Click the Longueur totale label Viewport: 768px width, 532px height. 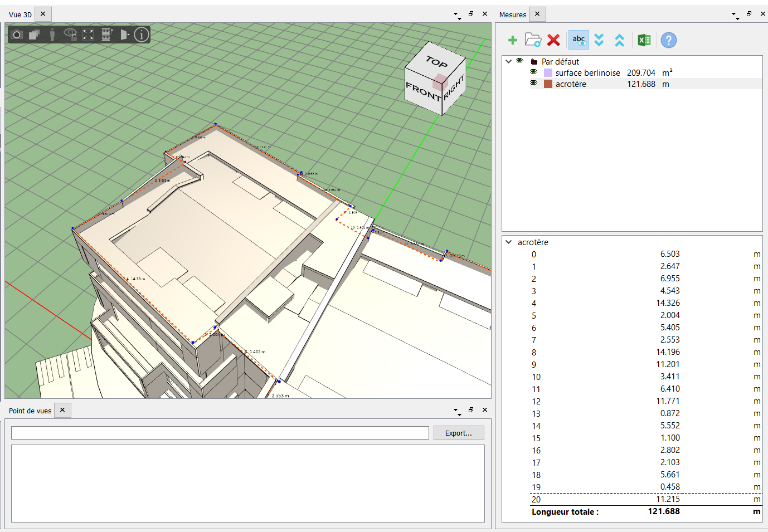[x=565, y=512]
